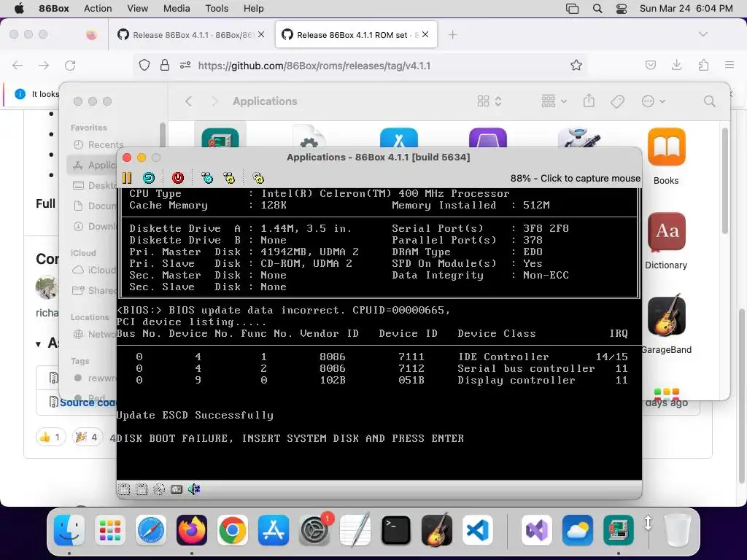747x560 pixels.
Task: Switch to Release 86Box 4.1.1 browser tab
Action: (192, 35)
